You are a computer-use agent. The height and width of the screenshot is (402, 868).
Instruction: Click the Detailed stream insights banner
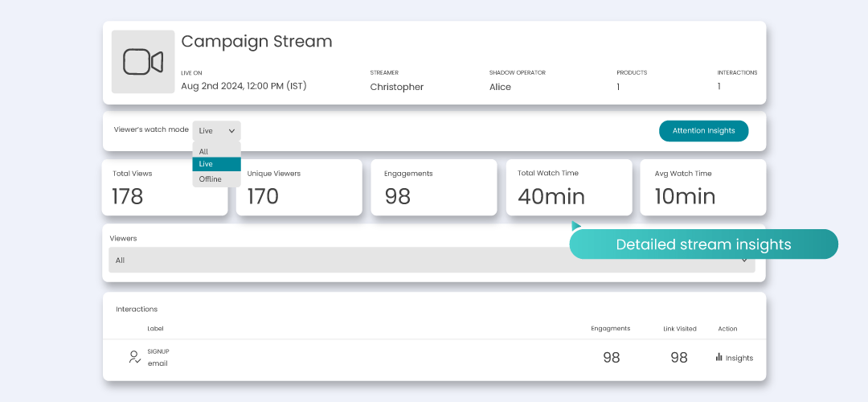pyautogui.click(x=703, y=244)
